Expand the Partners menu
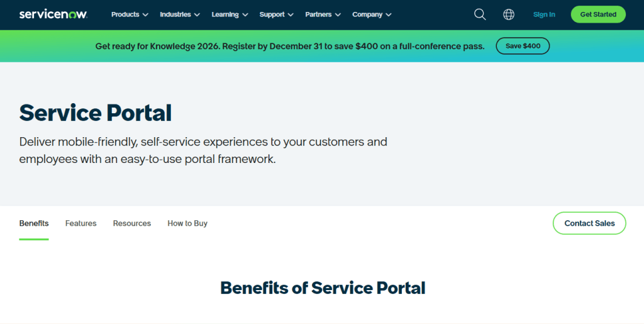Viewport: 644px width, 324px height. (323, 14)
